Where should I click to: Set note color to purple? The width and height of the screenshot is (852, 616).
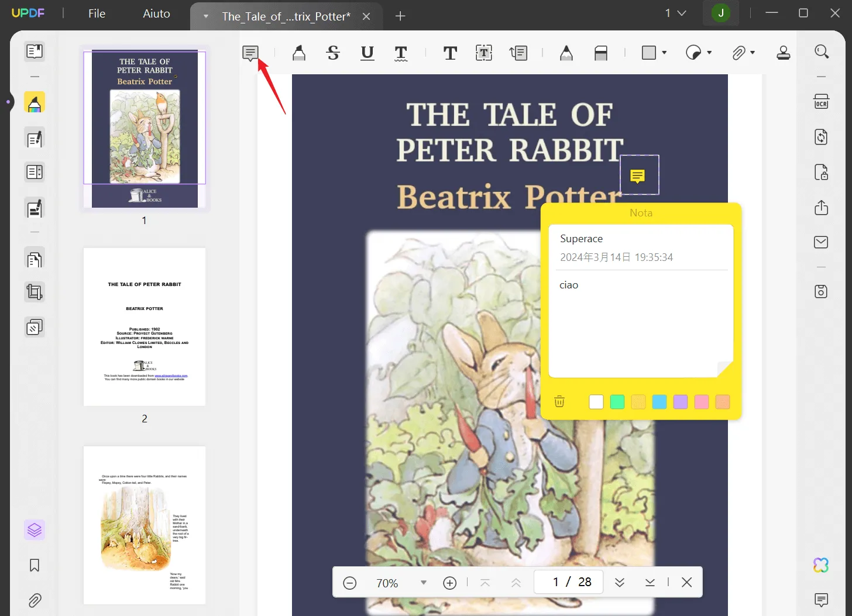click(681, 402)
